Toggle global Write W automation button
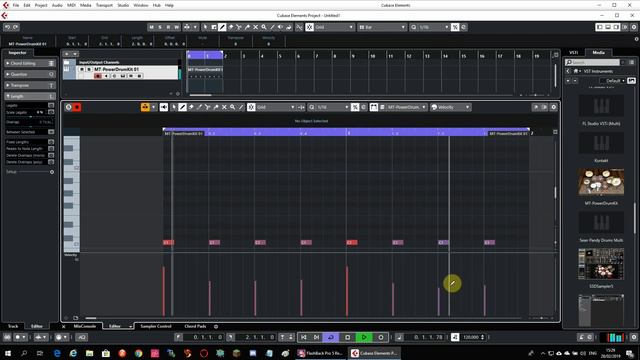The image size is (640, 360). pos(176,27)
